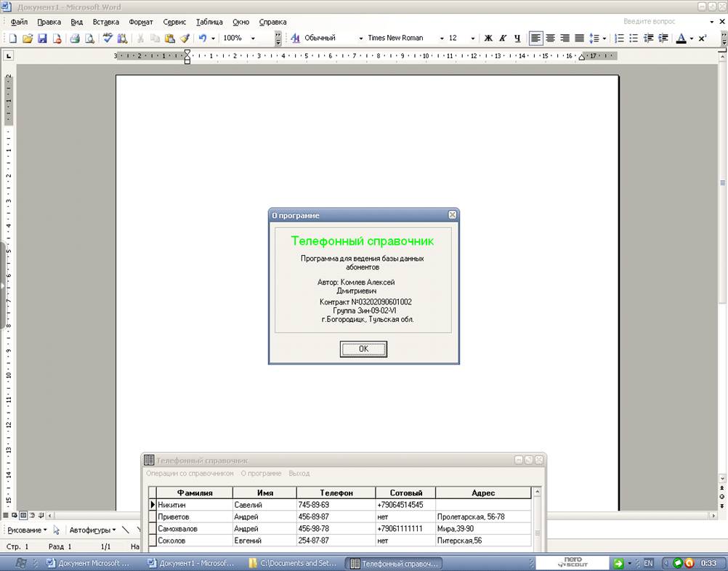Click the Undo arrow icon

pyautogui.click(x=203, y=39)
